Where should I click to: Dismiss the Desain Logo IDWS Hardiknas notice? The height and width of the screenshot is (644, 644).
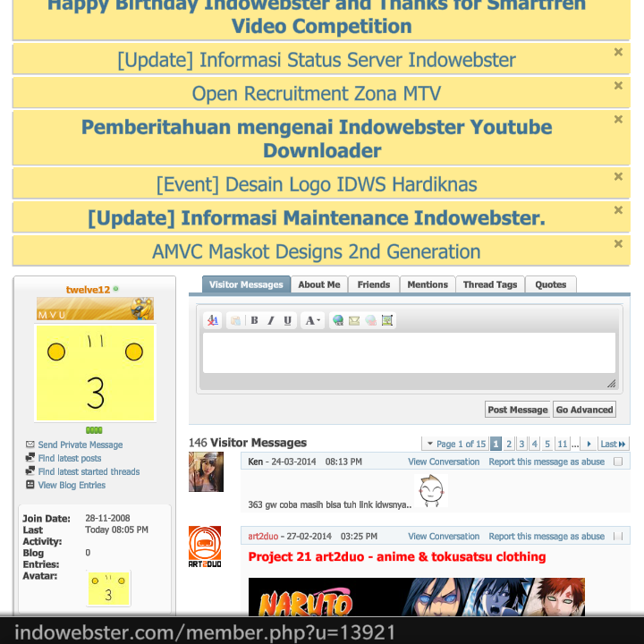tap(618, 176)
